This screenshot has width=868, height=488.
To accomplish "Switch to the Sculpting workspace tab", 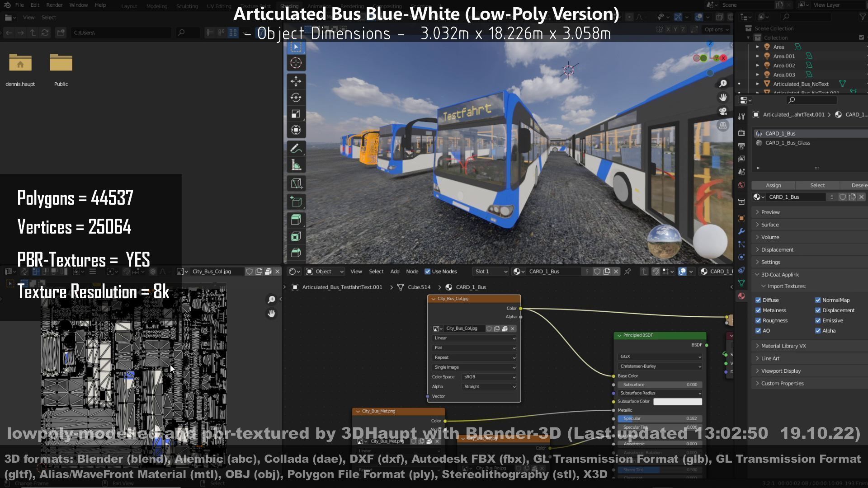I will point(187,6).
